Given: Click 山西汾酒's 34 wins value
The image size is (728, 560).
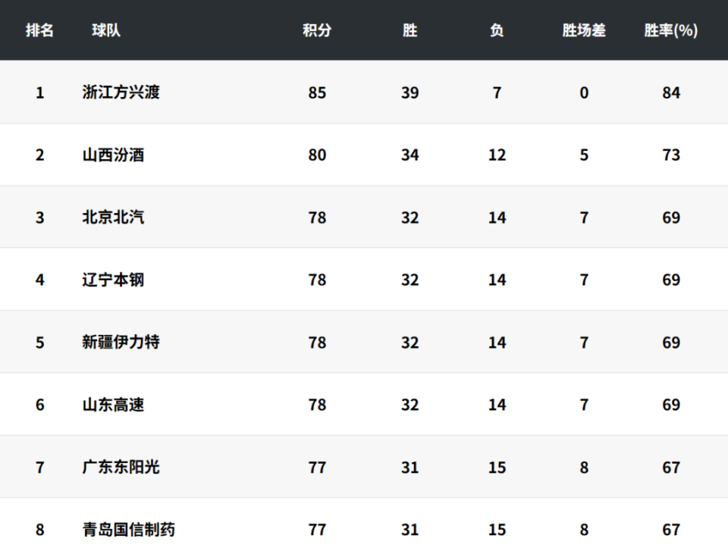Looking at the screenshot, I should pyautogui.click(x=409, y=155).
